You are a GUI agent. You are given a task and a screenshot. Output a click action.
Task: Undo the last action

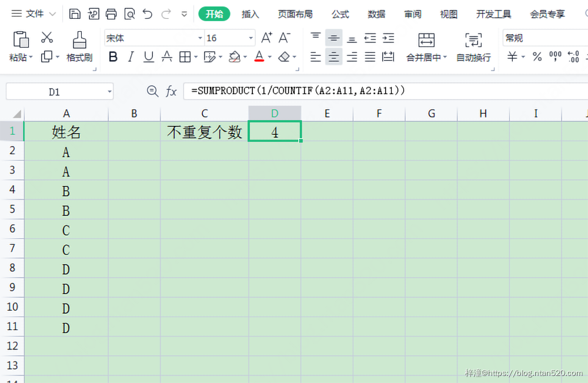point(148,14)
